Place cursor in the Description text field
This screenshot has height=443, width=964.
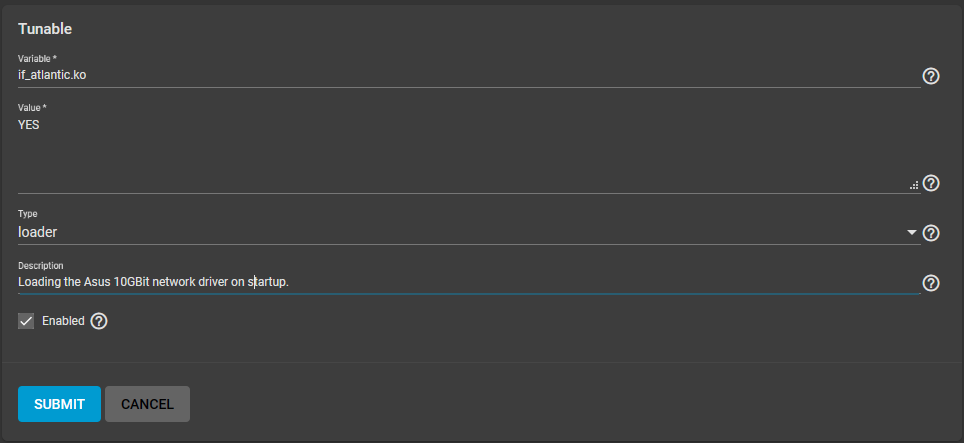tap(468, 282)
